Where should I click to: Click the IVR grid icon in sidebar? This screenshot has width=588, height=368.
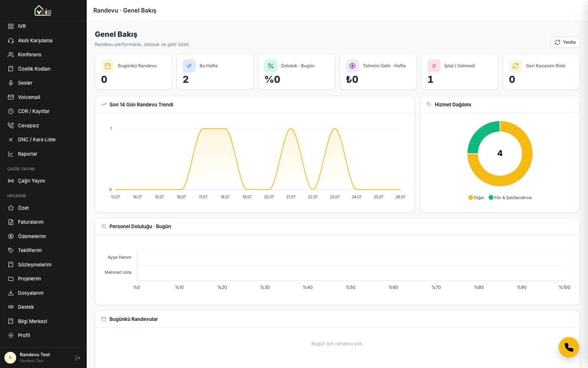tap(11, 26)
